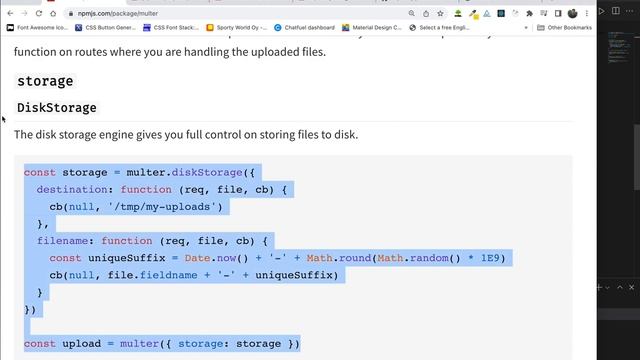
Task: Open VS Code editor more actions
Action: pos(630,11)
